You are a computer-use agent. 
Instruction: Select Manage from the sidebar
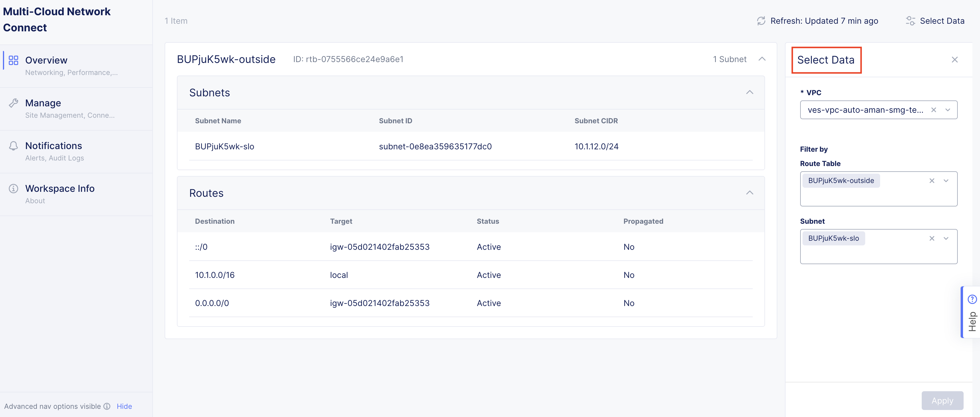pyautogui.click(x=43, y=103)
